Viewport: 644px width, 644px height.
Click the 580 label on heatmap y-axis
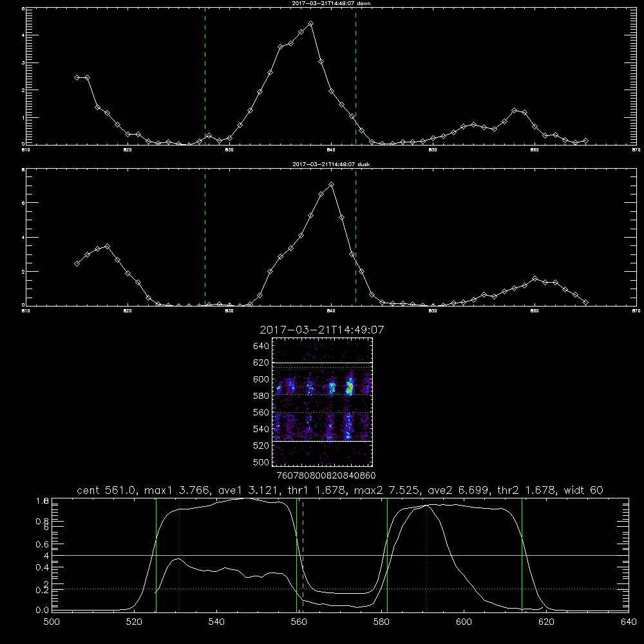pos(261,396)
